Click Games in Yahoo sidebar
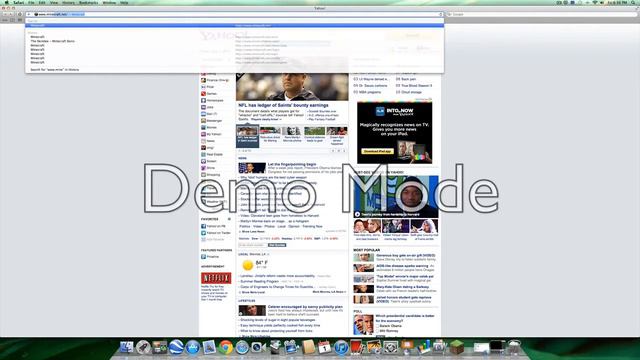Screen dimensions: 640x360 (211, 93)
